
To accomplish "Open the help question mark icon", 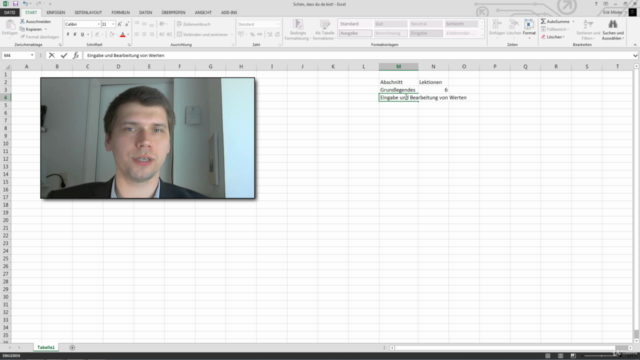I will click(596, 4).
